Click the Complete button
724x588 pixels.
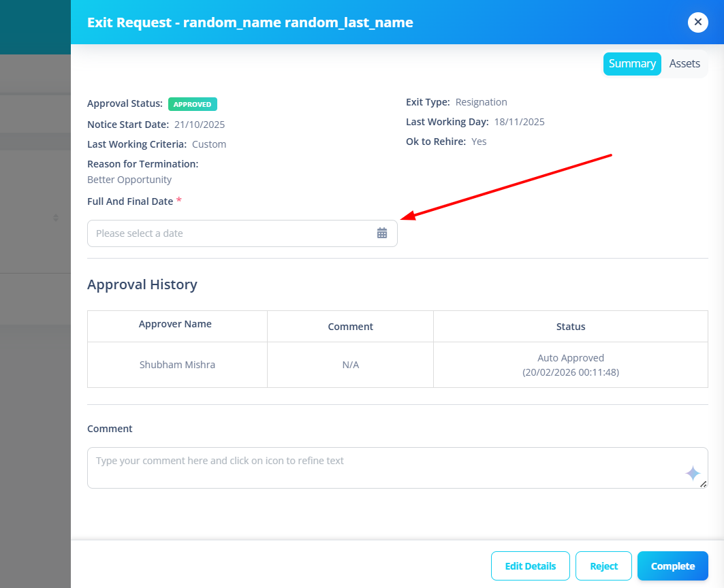click(672, 566)
